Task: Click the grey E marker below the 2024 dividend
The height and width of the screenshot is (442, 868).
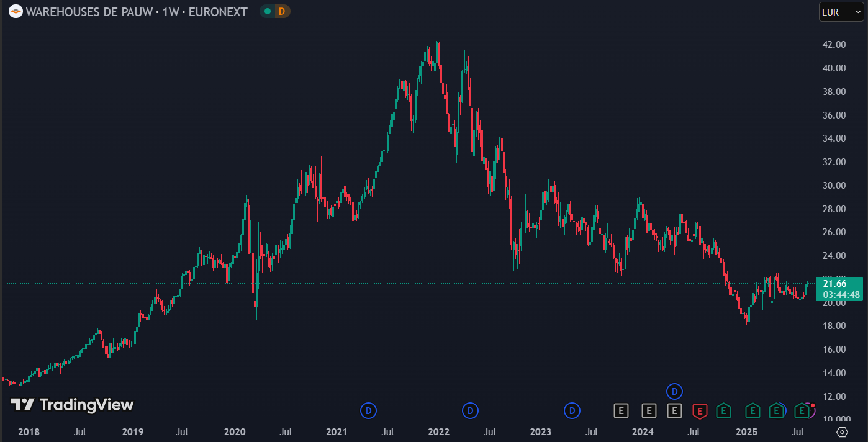Action: click(x=675, y=410)
